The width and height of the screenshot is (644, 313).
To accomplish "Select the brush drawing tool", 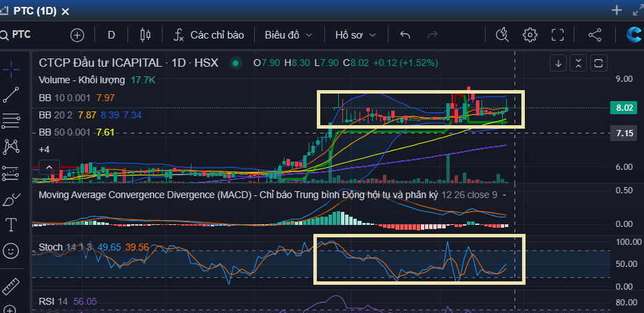I will [x=11, y=199].
